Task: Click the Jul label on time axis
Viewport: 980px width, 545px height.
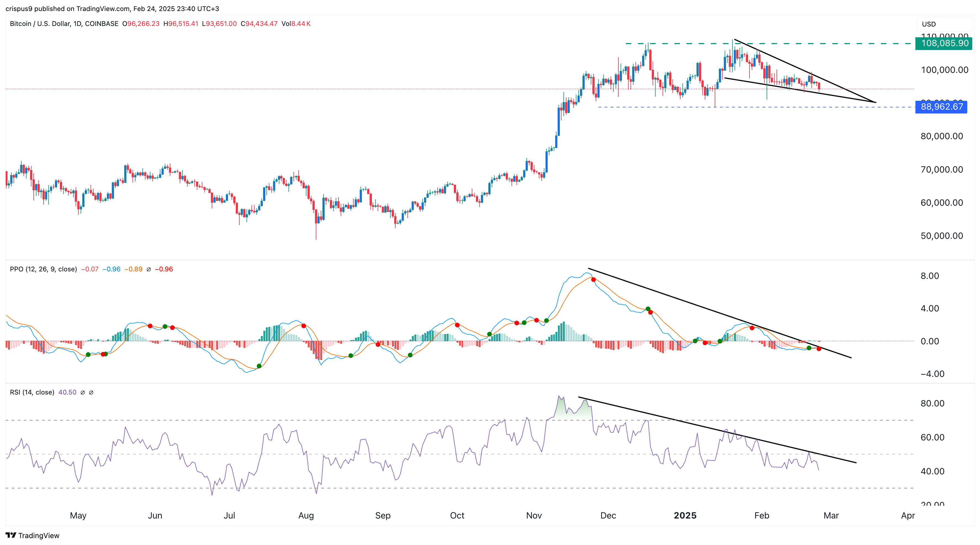Action: [229, 515]
